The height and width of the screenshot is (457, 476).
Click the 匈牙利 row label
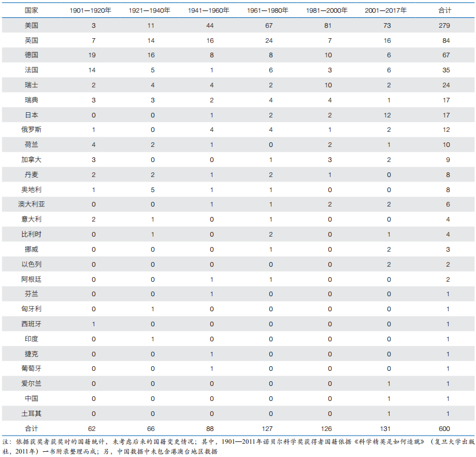[x=31, y=309]
